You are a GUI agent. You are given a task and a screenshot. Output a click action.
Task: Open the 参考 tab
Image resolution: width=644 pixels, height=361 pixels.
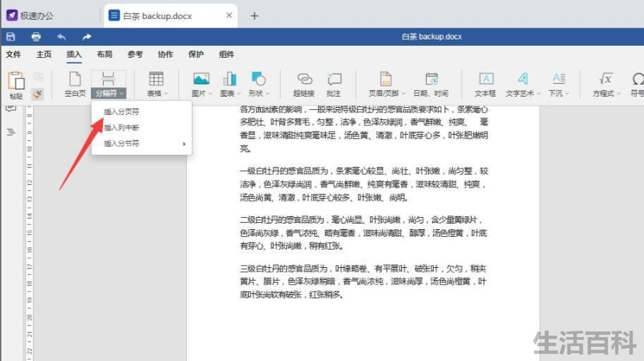coord(135,54)
